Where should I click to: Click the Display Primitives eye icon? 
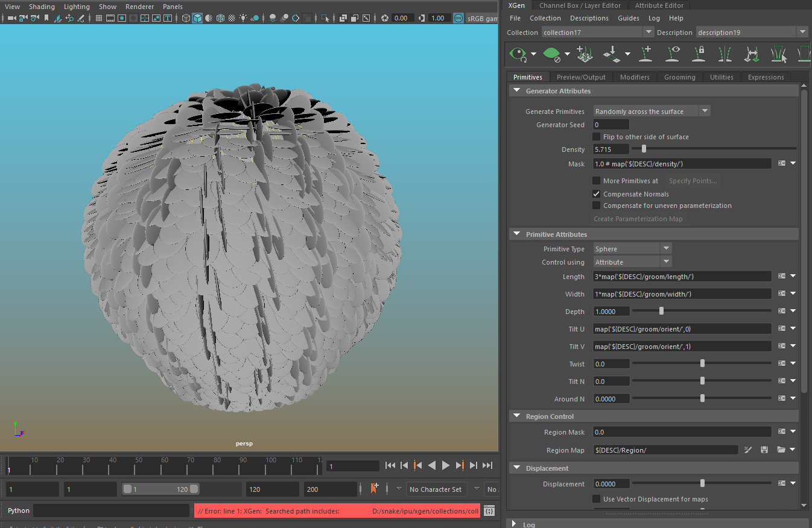pos(674,54)
